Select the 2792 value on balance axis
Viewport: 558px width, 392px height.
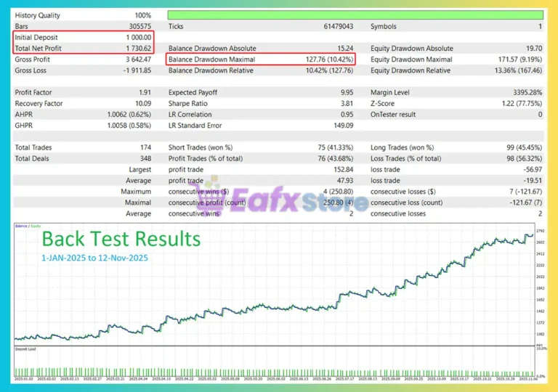point(541,231)
